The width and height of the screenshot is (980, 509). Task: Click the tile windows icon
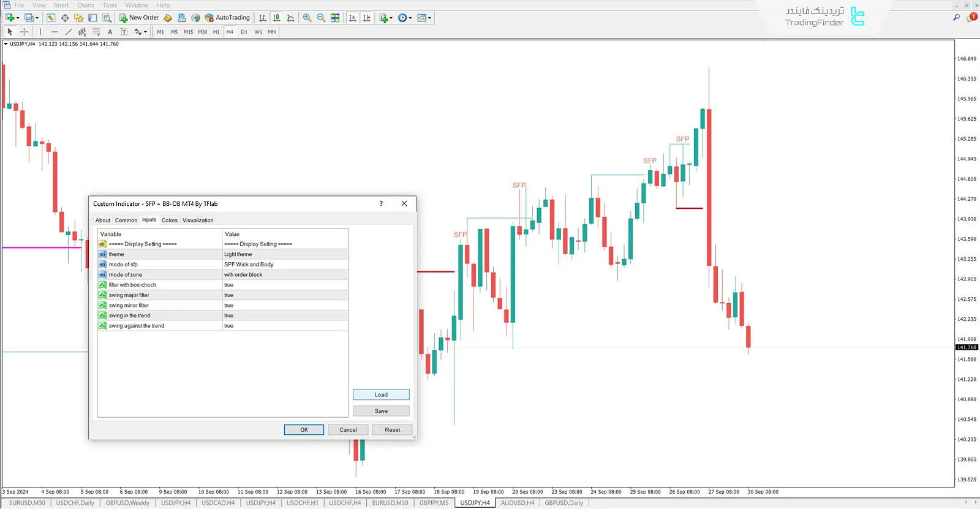click(x=335, y=18)
